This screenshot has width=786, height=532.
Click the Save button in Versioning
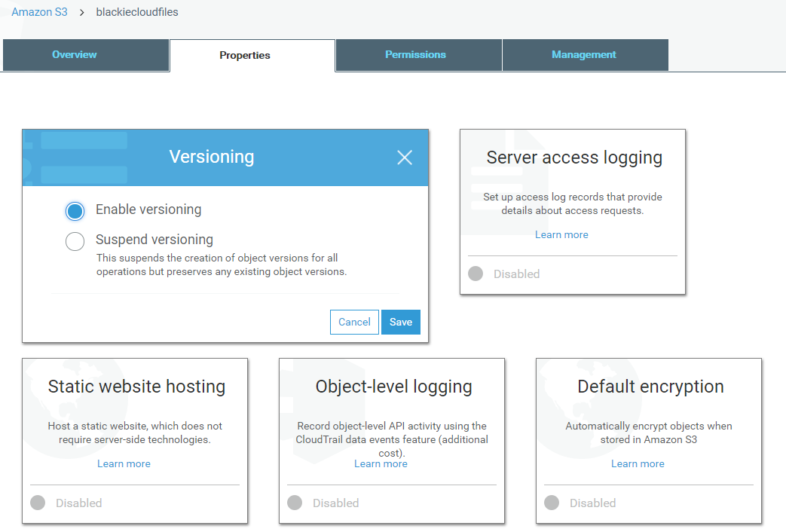[401, 322]
